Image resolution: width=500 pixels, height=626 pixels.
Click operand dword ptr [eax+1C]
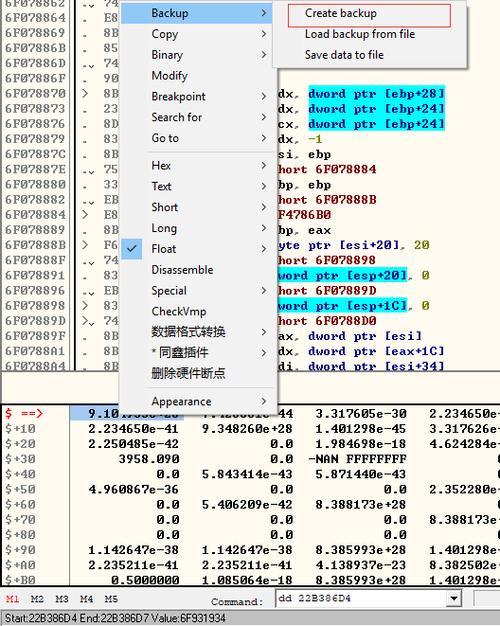pyautogui.click(x=376, y=351)
